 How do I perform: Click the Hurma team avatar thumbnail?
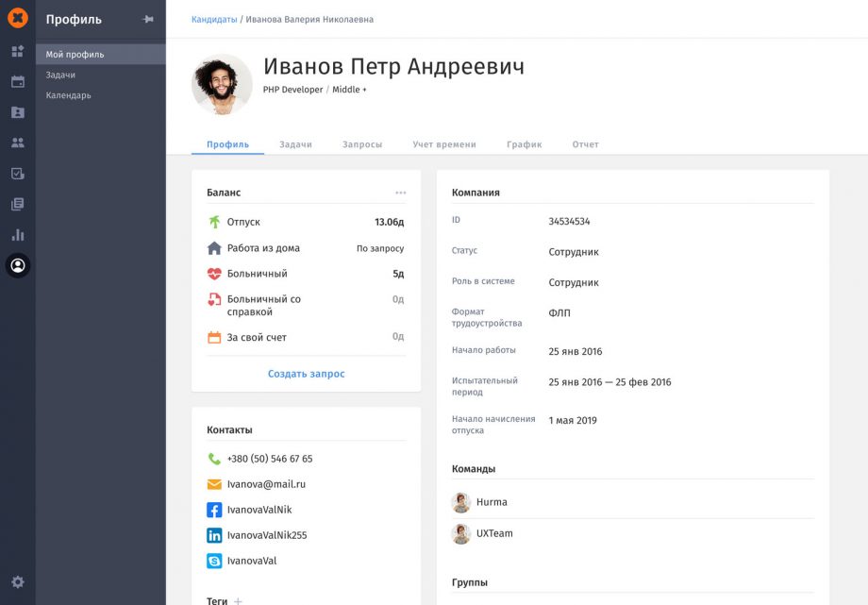pyautogui.click(x=460, y=502)
